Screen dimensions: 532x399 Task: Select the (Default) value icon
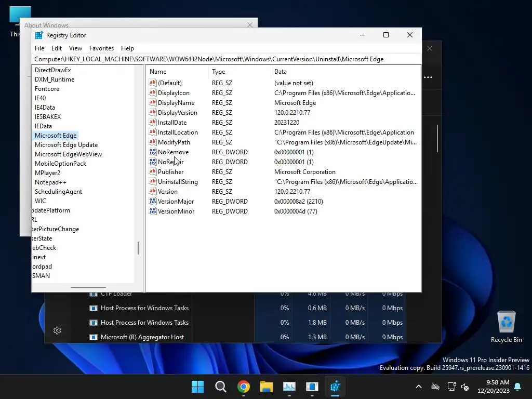tap(153, 83)
